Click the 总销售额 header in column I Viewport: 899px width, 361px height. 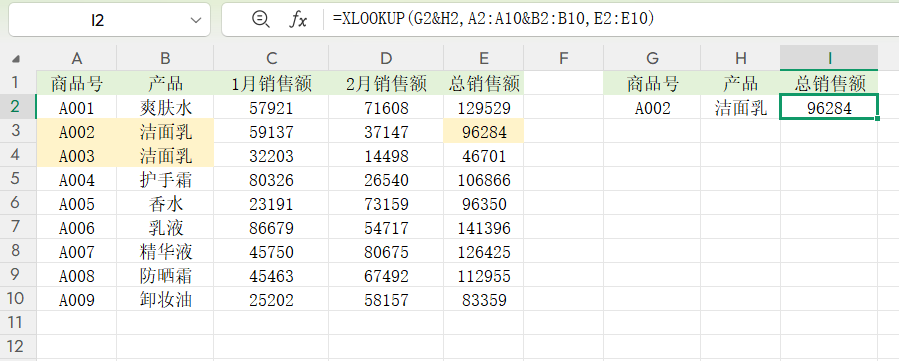tap(829, 83)
